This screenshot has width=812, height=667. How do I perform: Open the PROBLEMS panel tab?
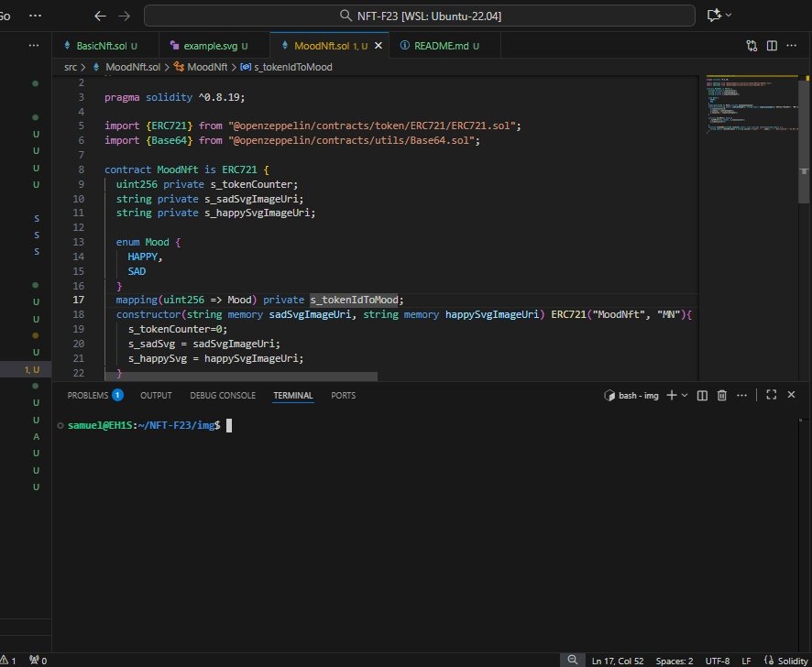pos(95,395)
